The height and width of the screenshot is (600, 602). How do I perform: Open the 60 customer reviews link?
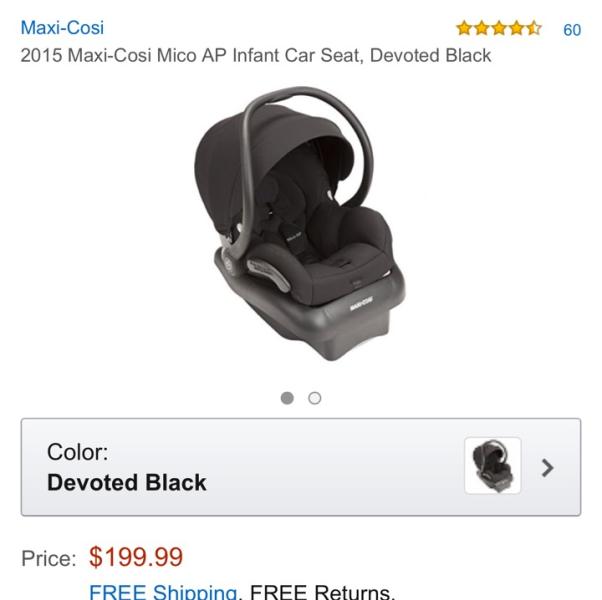pyautogui.click(x=572, y=30)
